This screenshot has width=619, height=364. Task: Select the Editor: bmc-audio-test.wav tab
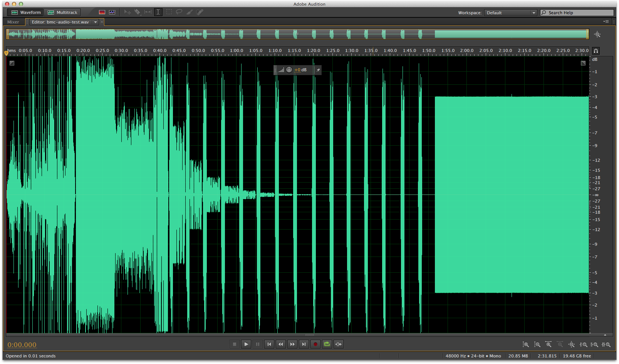coord(60,22)
